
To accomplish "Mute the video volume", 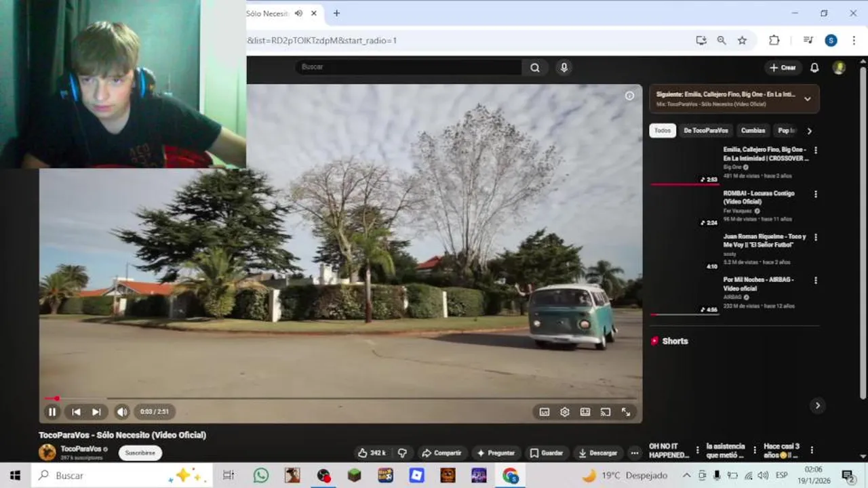I will (x=122, y=411).
